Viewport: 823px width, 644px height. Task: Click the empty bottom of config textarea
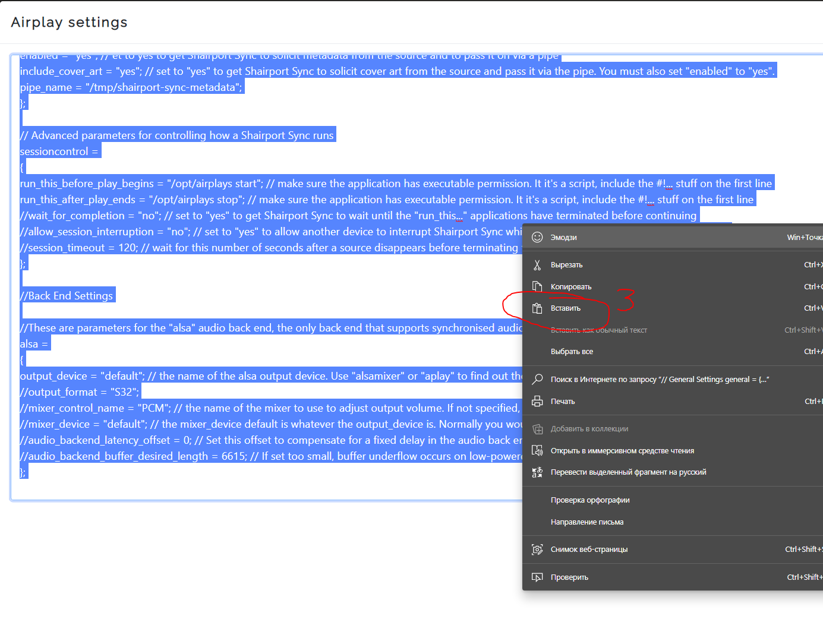point(267,490)
